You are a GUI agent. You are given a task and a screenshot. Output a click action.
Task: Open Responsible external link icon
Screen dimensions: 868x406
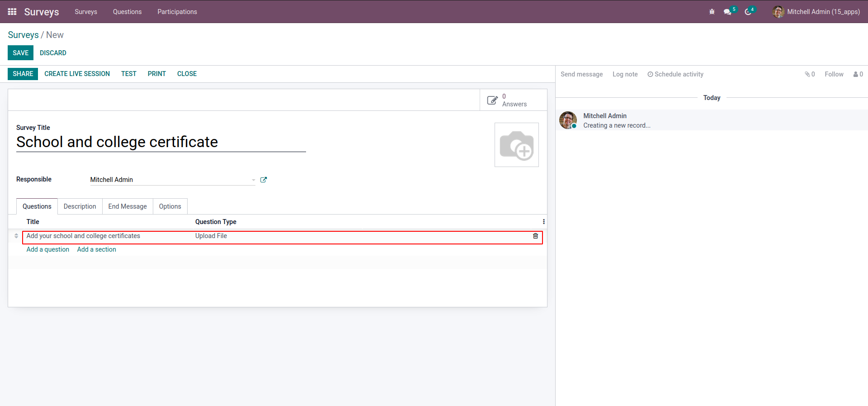point(264,180)
